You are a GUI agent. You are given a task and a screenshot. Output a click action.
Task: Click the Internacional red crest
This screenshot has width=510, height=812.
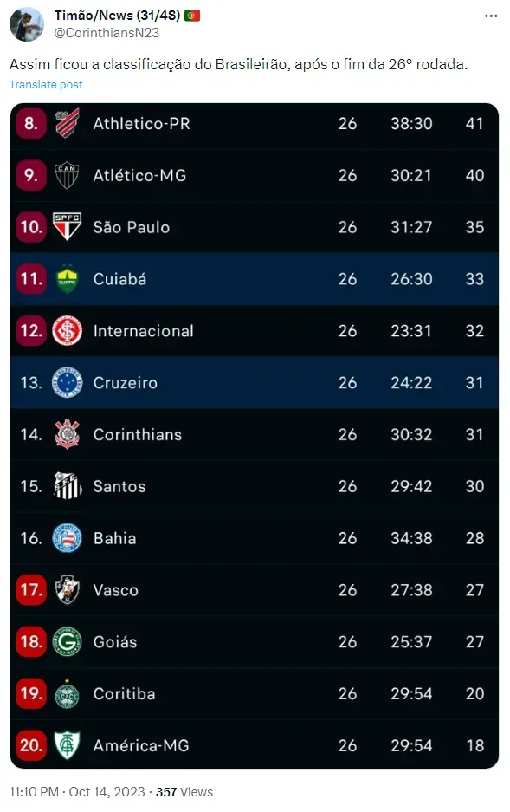[68, 331]
